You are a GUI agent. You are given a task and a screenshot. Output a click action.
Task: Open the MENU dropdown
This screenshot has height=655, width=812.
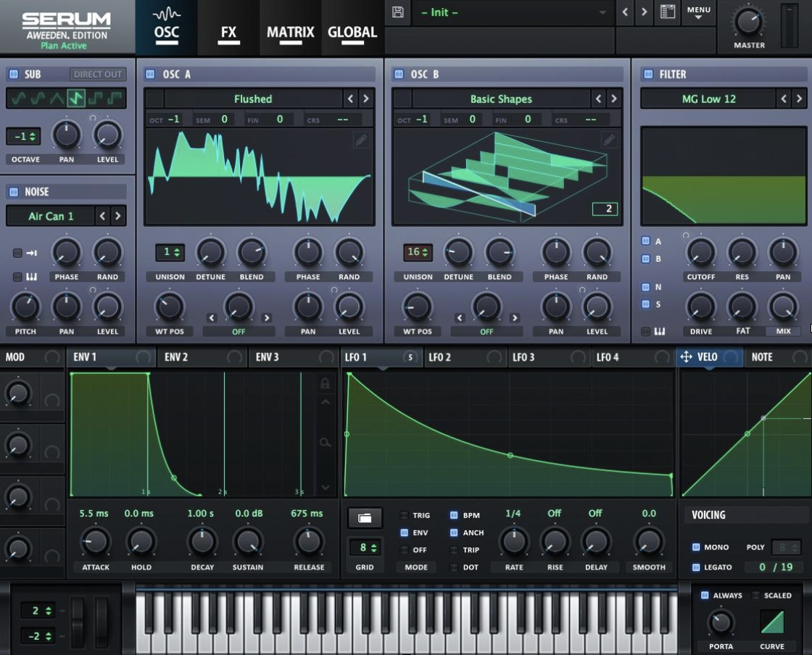[699, 12]
